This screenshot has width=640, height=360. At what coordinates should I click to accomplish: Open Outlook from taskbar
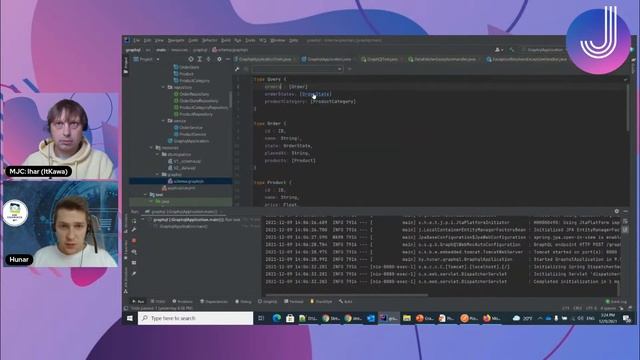(371, 318)
